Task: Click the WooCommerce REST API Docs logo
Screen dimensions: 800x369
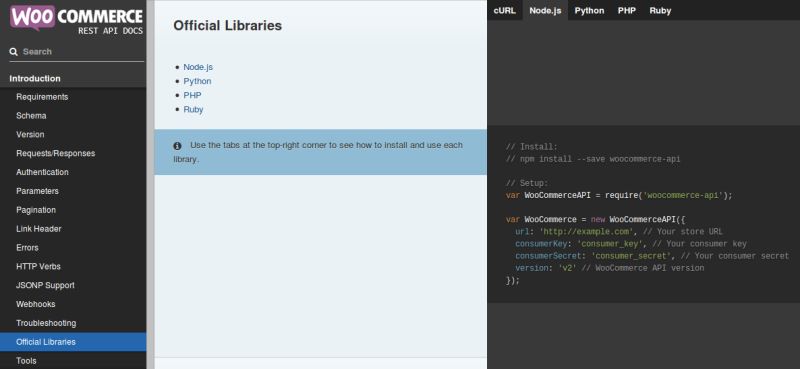Action: [77, 20]
